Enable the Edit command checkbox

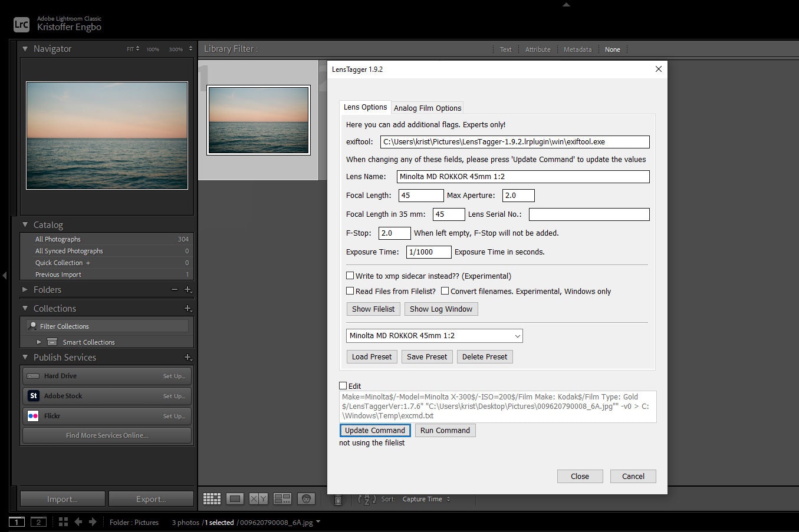point(343,386)
